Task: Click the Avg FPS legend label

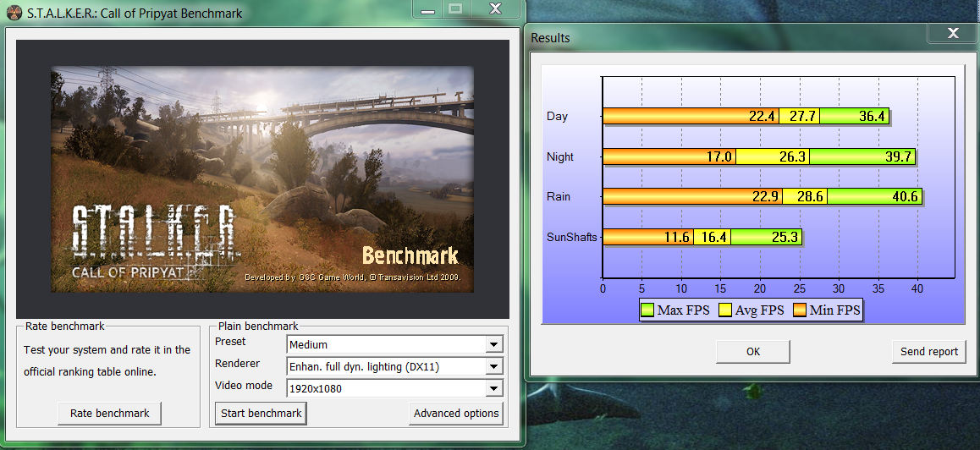Action: [759, 310]
